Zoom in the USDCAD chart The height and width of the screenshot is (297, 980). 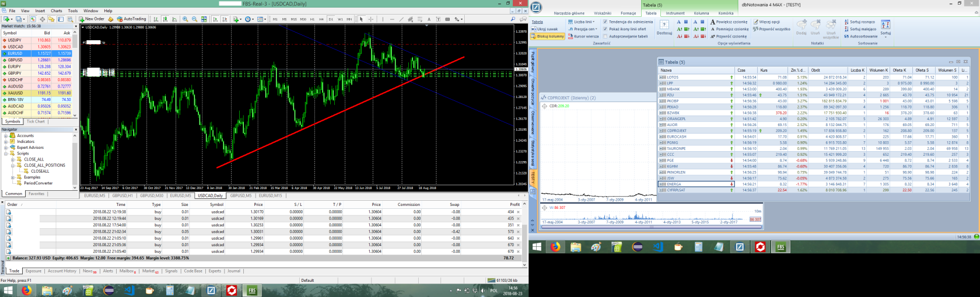tap(185, 19)
